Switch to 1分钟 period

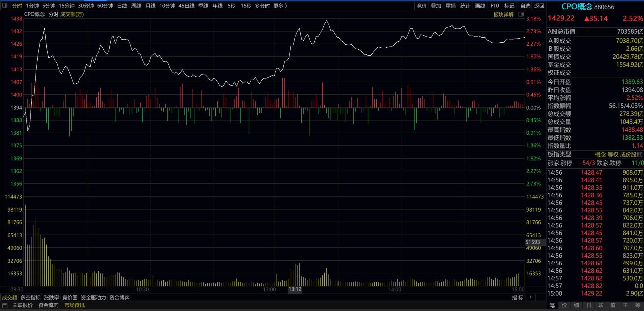(x=33, y=6)
